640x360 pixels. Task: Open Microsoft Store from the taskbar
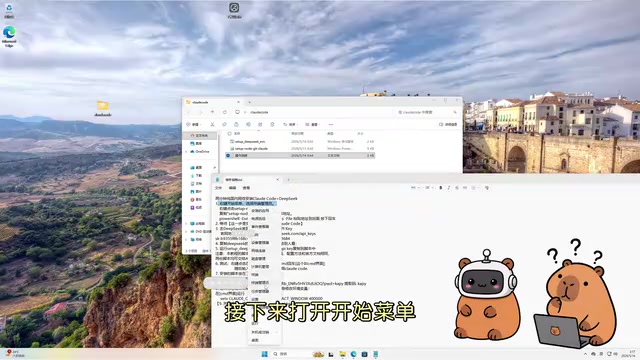click(364, 354)
